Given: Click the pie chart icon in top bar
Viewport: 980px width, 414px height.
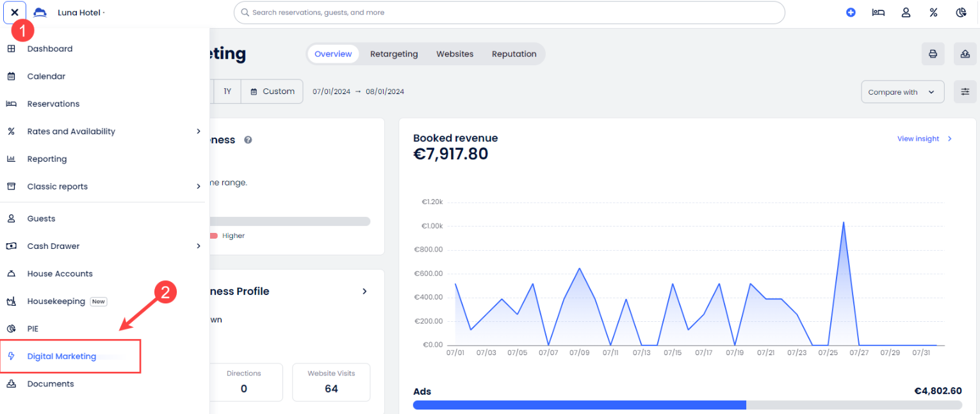Looking at the screenshot, I should [961, 12].
